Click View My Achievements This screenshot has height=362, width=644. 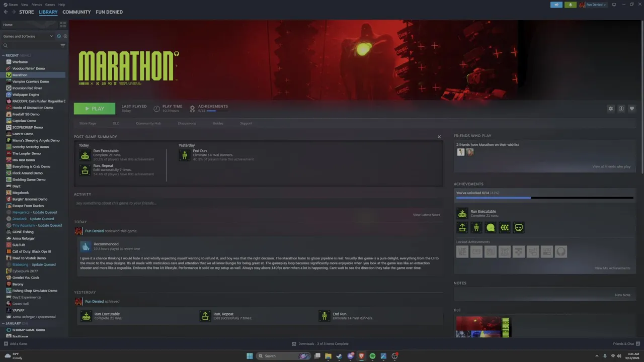pyautogui.click(x=612, y=268)
